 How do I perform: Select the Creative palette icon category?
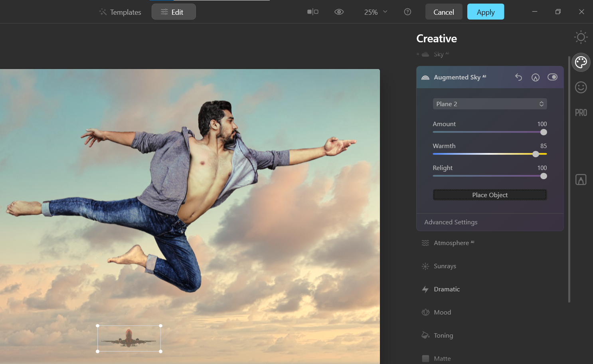(x=581, y=62)
